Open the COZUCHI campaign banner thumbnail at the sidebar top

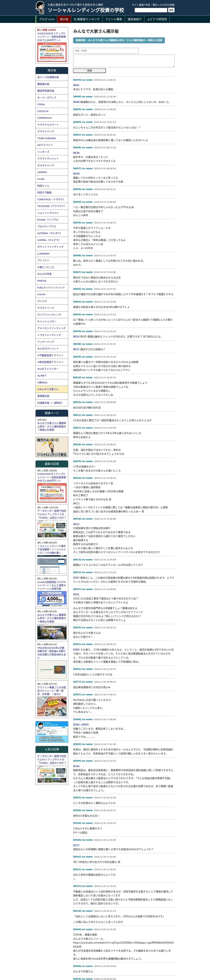point(52,52)
